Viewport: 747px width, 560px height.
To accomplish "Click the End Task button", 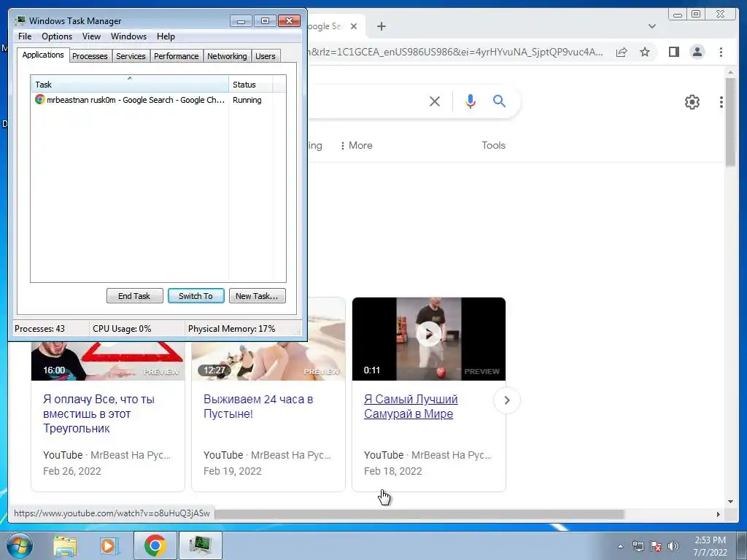I will click(x=134, y=296).
